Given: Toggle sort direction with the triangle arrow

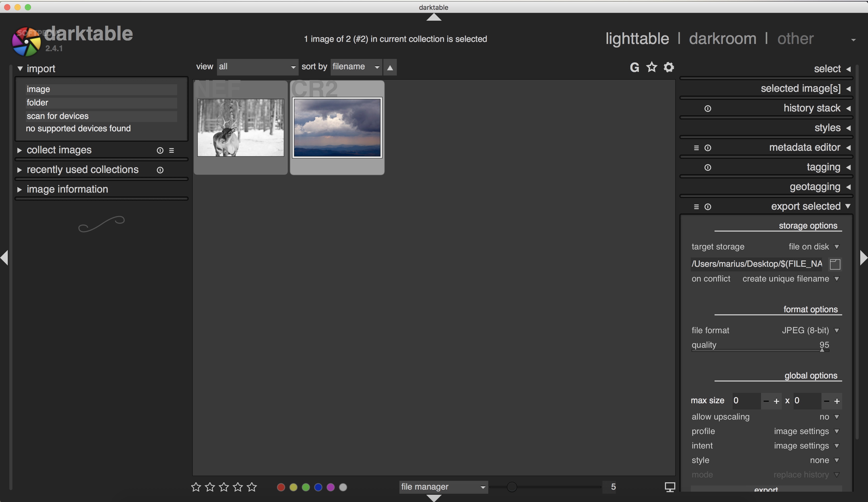Looking at the screenshot, I should click(390, 67).
